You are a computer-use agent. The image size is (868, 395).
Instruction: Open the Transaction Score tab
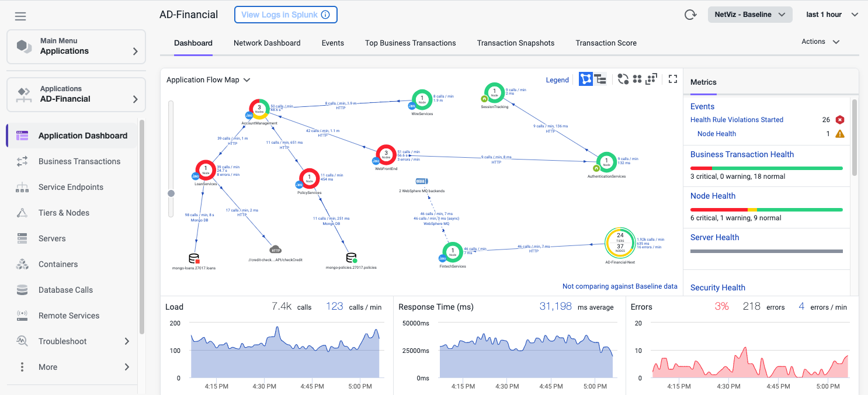[x=606, y=43]
